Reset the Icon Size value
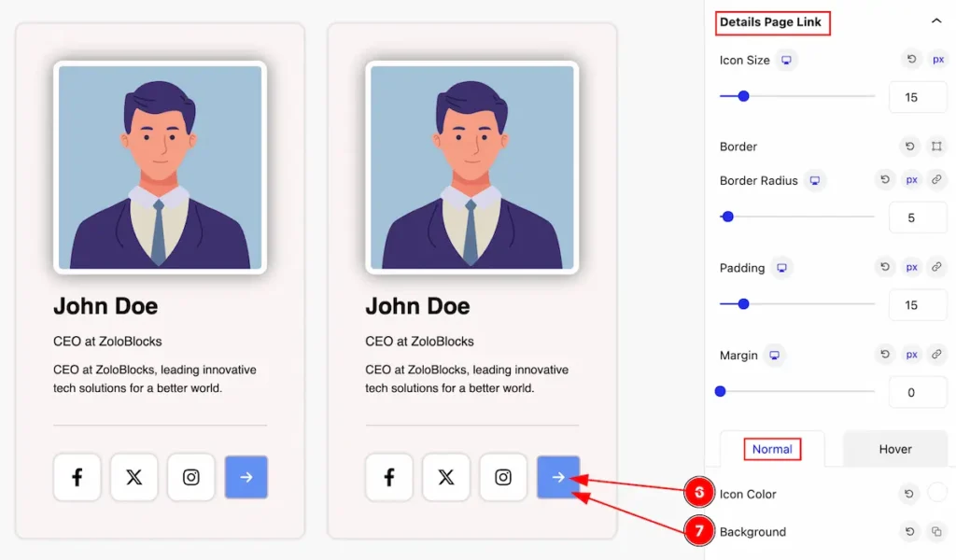Image resolution: width=956 pixels, height=560 pixels. coord(911,60)
